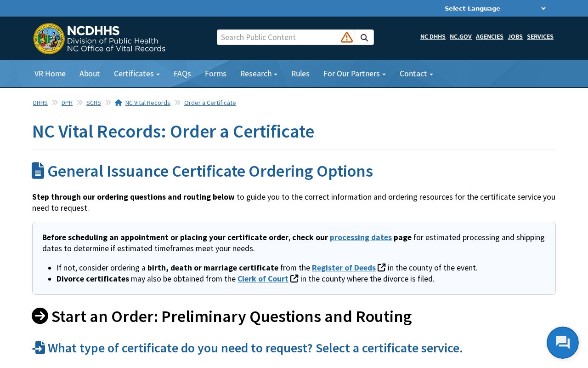Expand the Research menu

pyautogui.click(x=259, y=74)
